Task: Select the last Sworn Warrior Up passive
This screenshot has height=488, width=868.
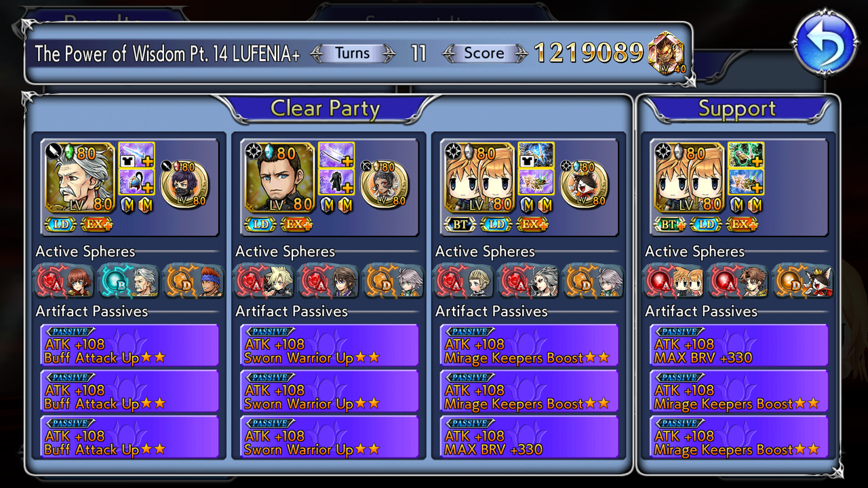Action: coord(329,437)
